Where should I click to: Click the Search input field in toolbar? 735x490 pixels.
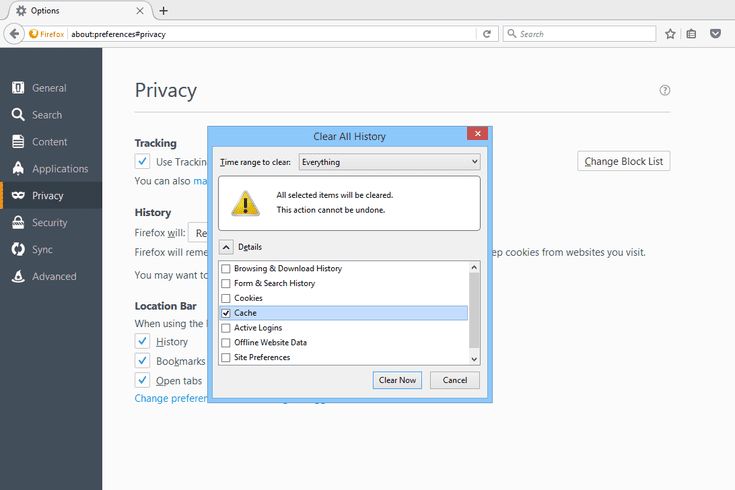pyautogui.click(x=579, y=34)
